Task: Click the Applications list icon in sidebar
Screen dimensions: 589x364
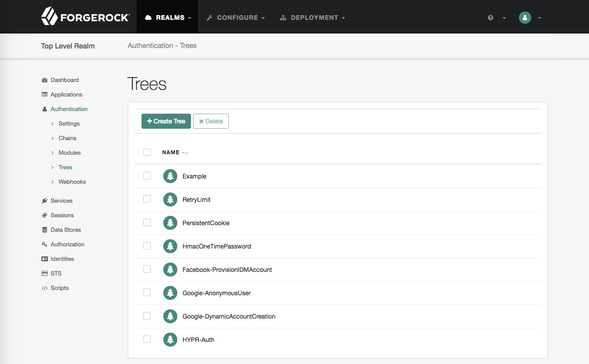Action: coord(45,95)
